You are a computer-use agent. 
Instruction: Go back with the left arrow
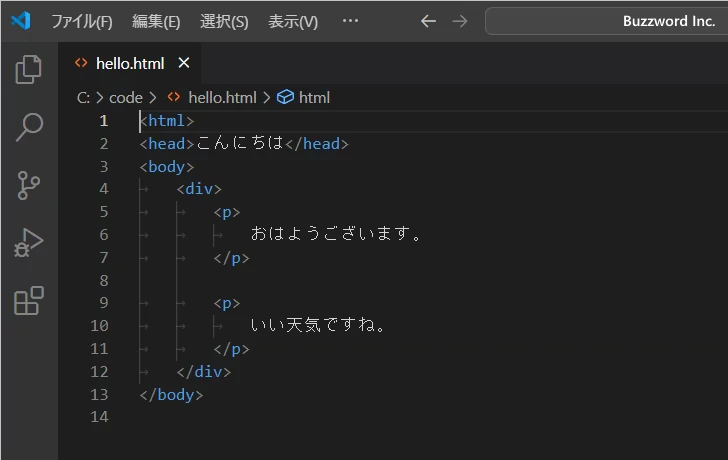428,21
